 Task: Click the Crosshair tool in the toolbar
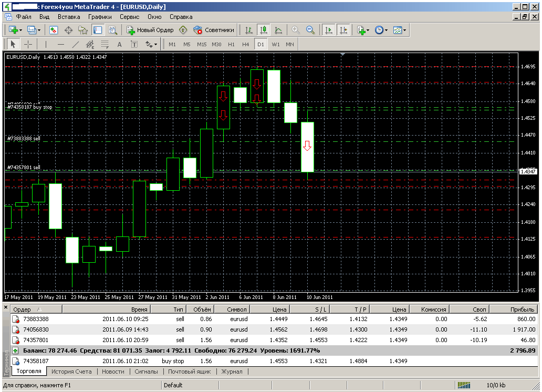pyautogui.click(x=28, y=44)
